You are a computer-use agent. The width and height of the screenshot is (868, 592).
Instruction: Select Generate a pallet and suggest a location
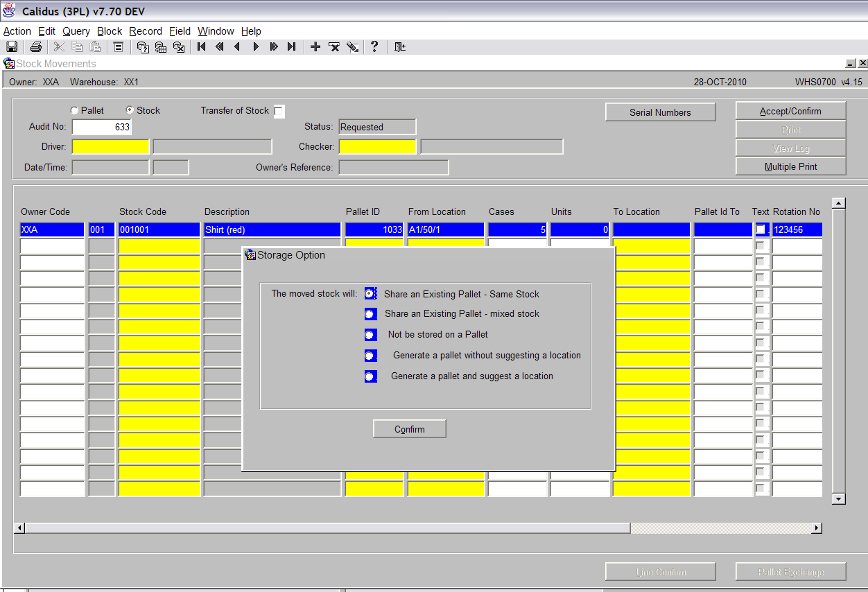[371, 376]
